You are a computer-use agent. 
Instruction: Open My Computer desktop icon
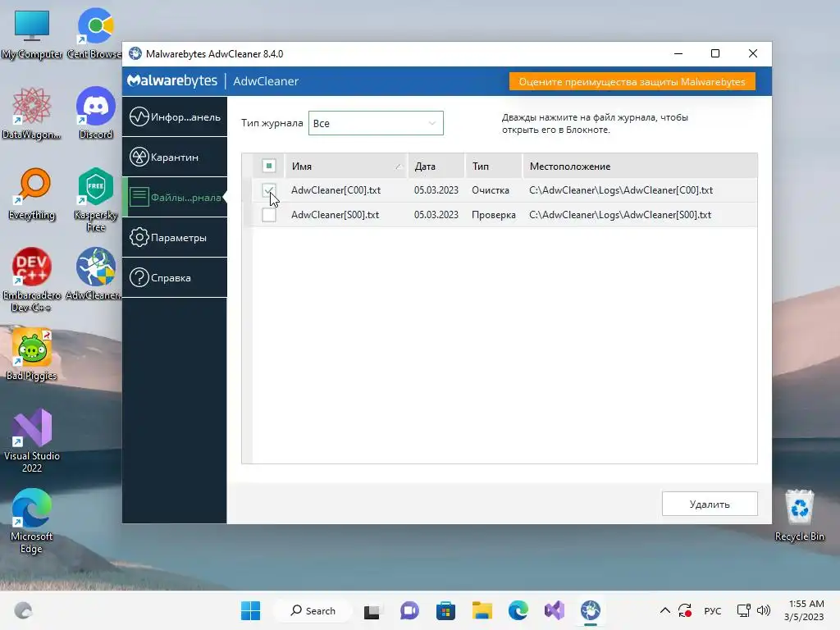pyautogui.click(x=32, y=34)
